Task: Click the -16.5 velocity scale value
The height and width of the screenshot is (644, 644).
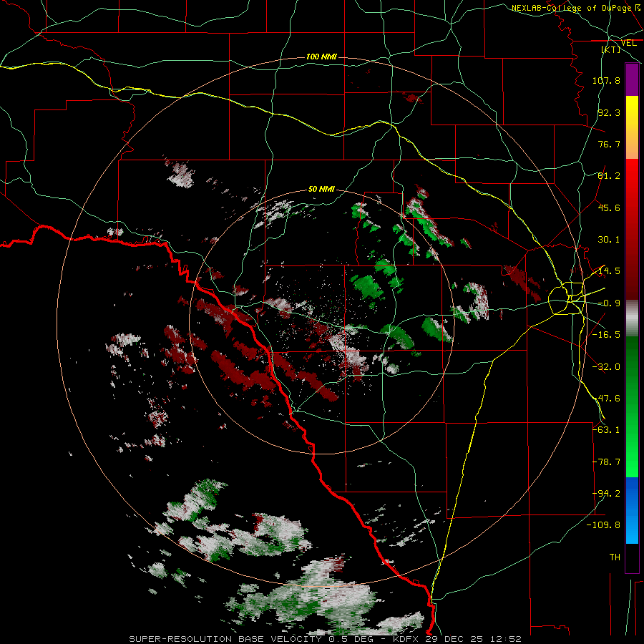Action: tap(606, 335)
